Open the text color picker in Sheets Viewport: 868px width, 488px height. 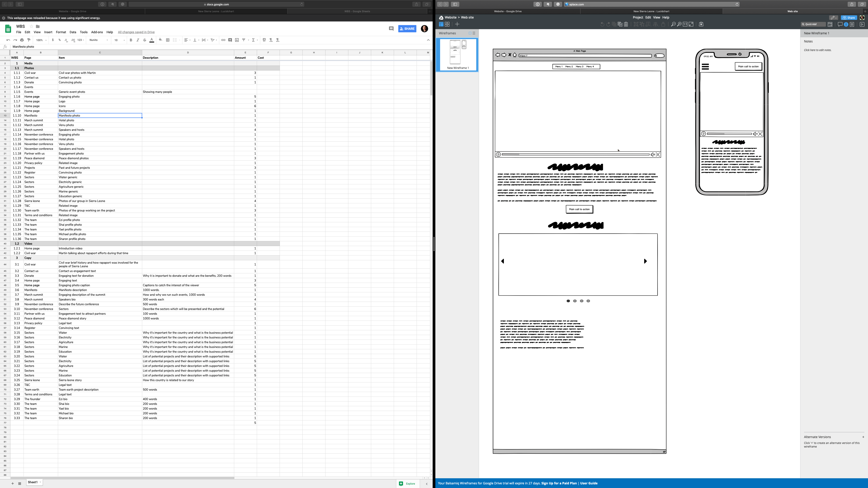click(x=152, y=40)
